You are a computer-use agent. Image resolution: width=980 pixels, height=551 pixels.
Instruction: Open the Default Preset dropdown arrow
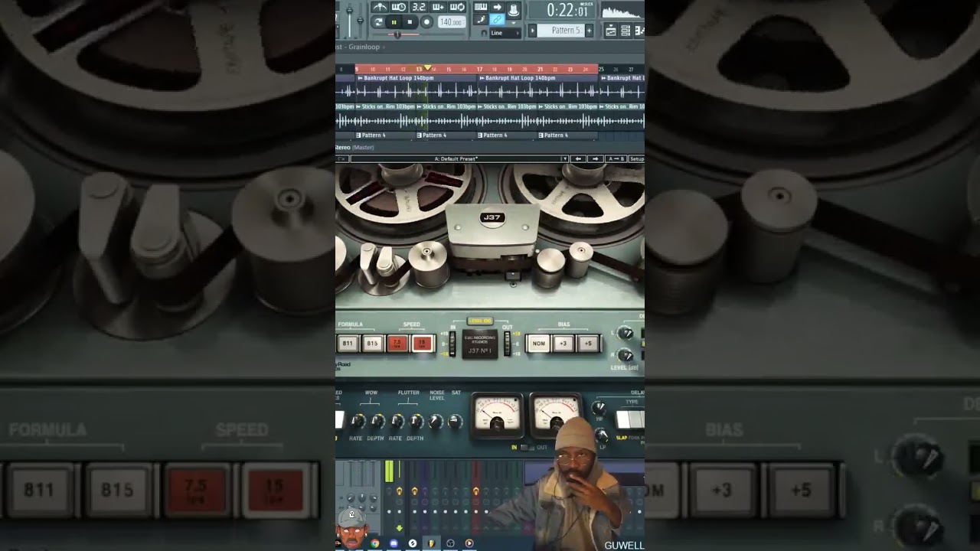tap(565, 159)
